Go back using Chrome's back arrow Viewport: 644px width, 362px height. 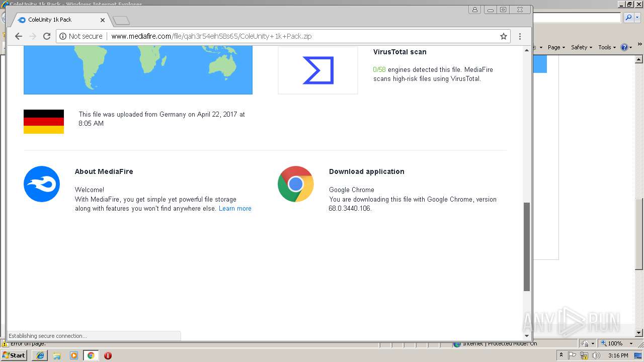click(19, 36)
